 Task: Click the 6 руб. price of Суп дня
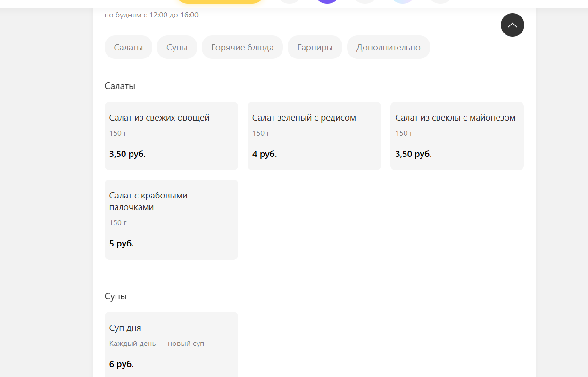[122, 364]
